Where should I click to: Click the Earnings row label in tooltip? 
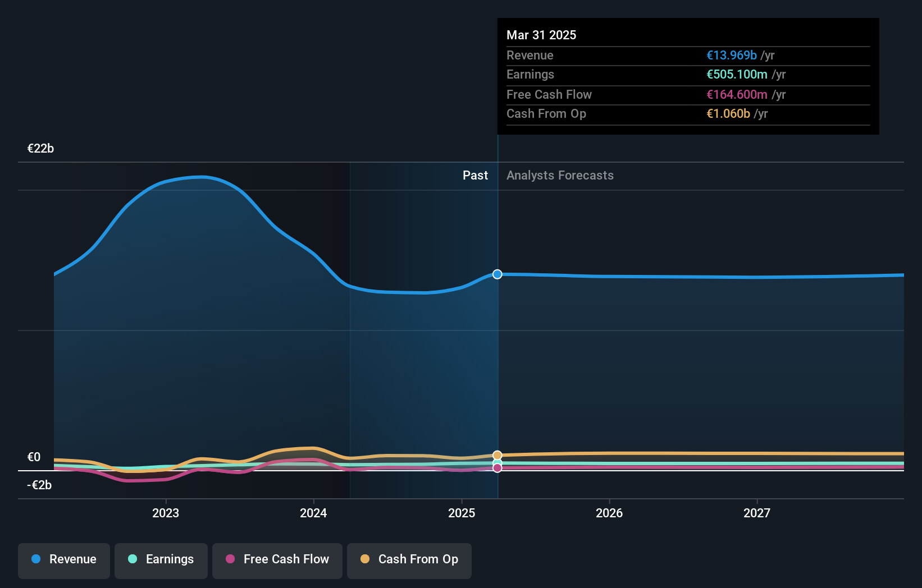[x=530, y=74]
